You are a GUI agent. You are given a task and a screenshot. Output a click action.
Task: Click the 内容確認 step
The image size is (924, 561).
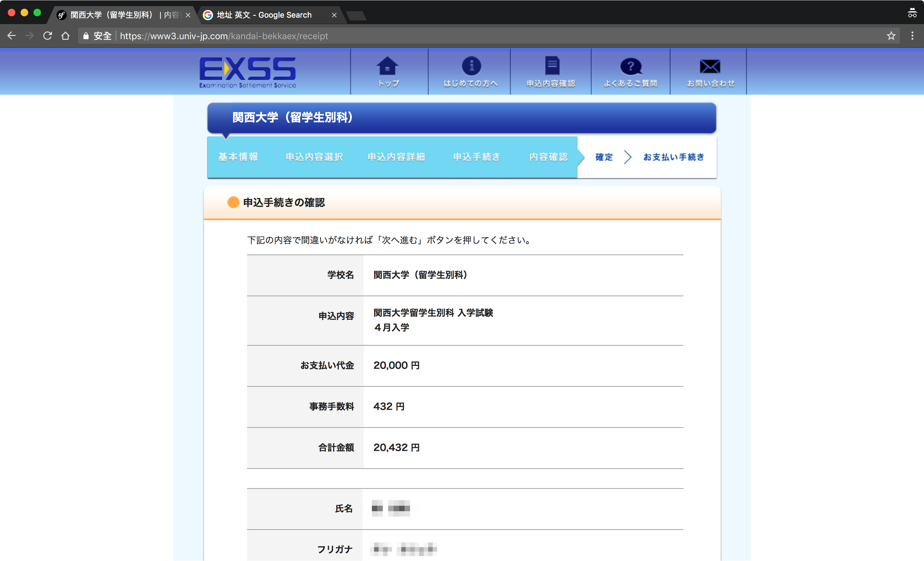pyautogui.click(x=548, y=157)
